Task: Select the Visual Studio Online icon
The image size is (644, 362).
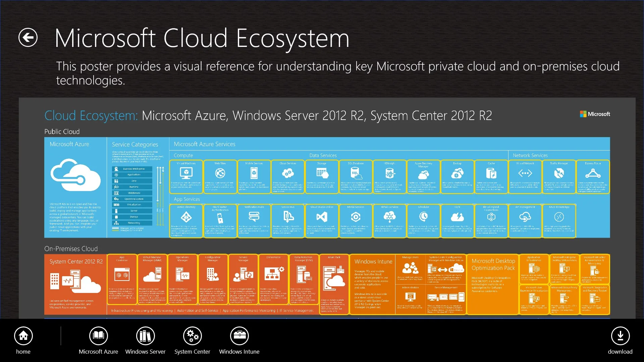Action: pos(322,217)
